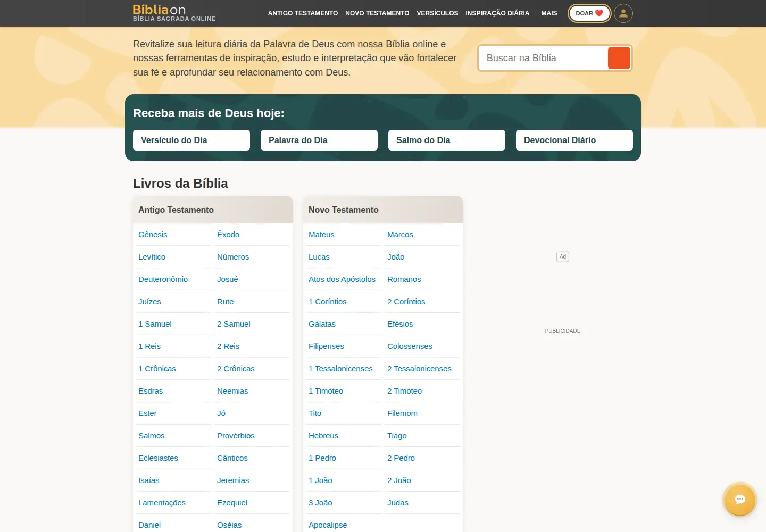Focus the Buscar na Bíblia search field
Screen dimensions: 766x532
click(x=543, y=58)
